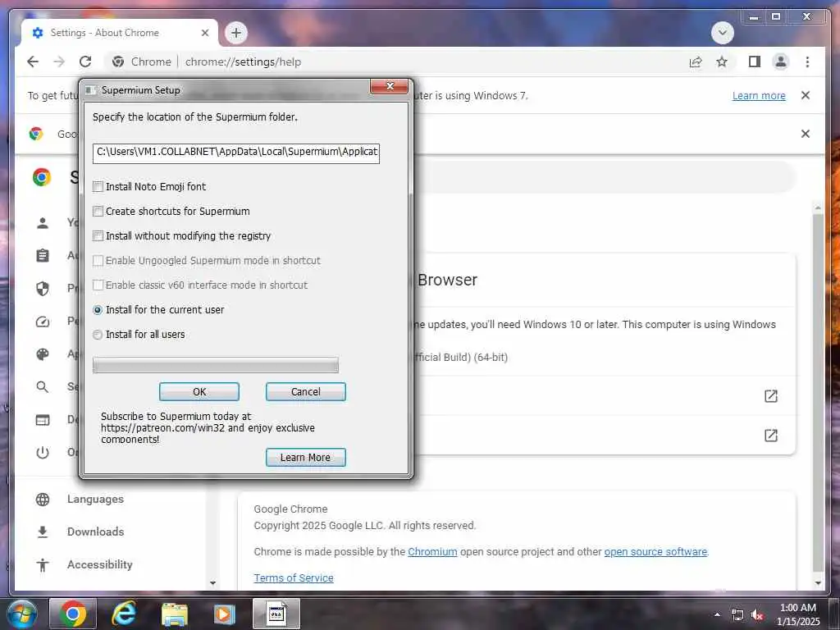Click the sidebar scroll down arrow
The image size is (840, 630).
pyautogui.click(x=212, y=583)
